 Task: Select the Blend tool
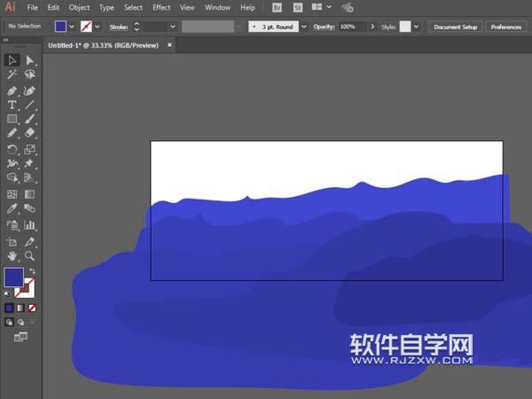click(29, 208)
